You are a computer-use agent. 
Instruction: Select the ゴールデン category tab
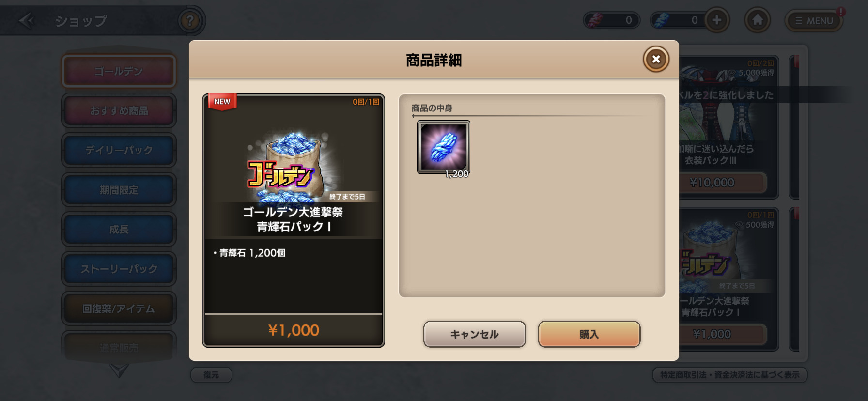119,71
